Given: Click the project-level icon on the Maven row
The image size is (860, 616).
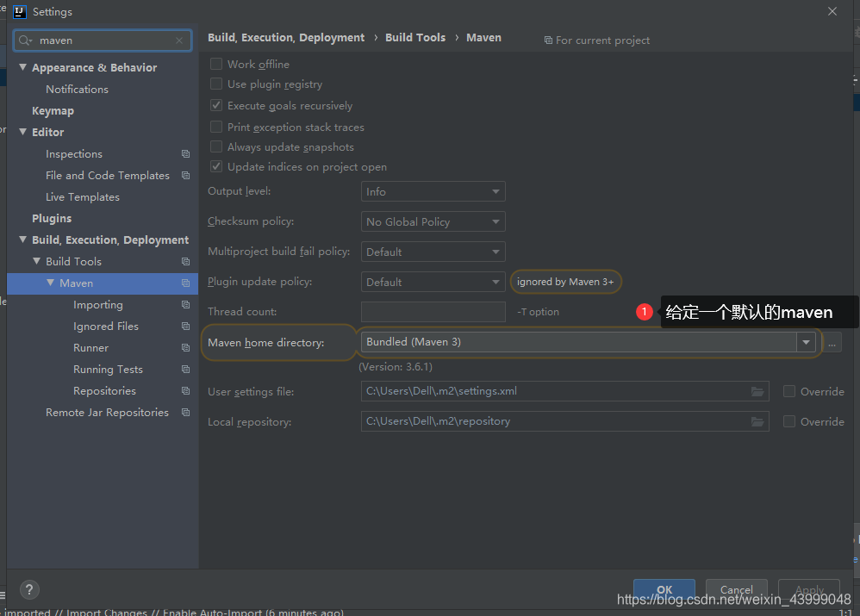Looking at the screenshot, I should click(x=186, y=283).
